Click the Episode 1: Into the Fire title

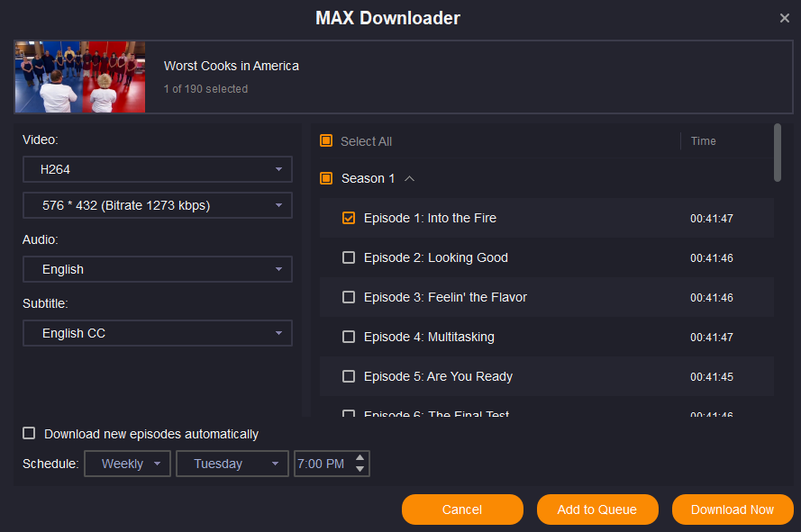(x=430, y=218)
